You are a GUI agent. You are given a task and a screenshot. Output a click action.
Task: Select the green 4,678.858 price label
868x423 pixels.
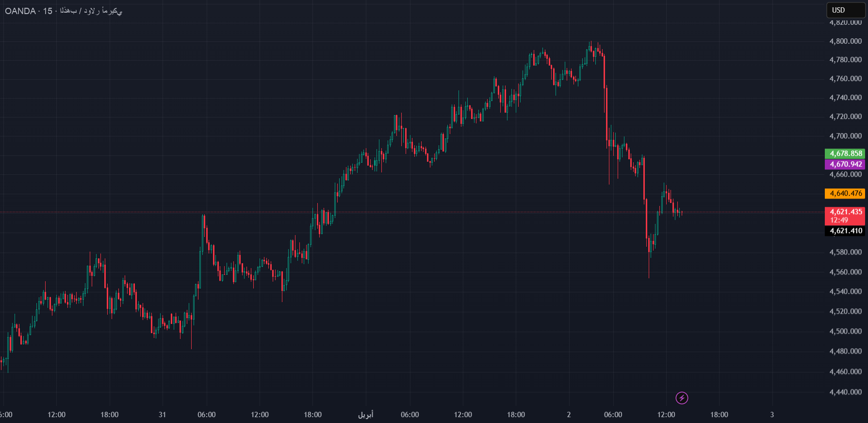tap(845, 153)
